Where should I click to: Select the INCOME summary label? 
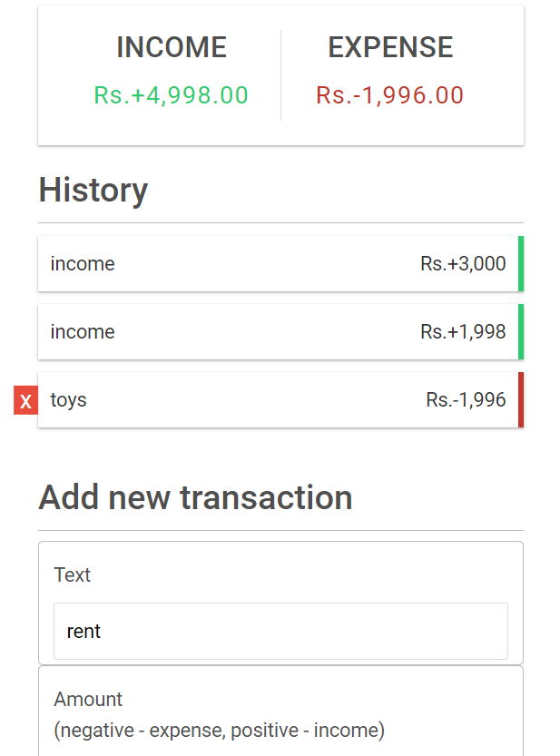(171, 47)
